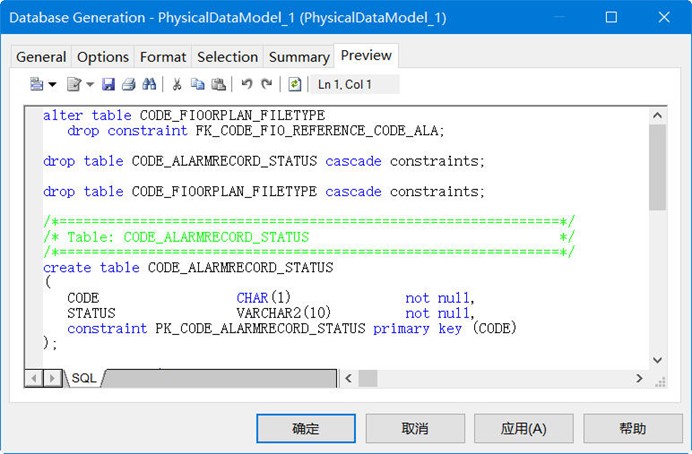
Task: Click 'primary key' keywords
Action: pyautogui.click(x=417, y=328)
